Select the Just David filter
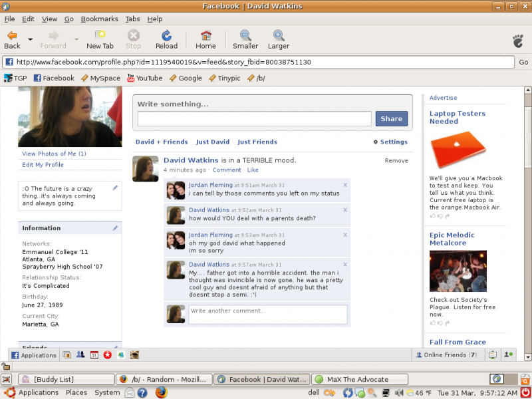 pyautogui.click(x=213, y=142)
